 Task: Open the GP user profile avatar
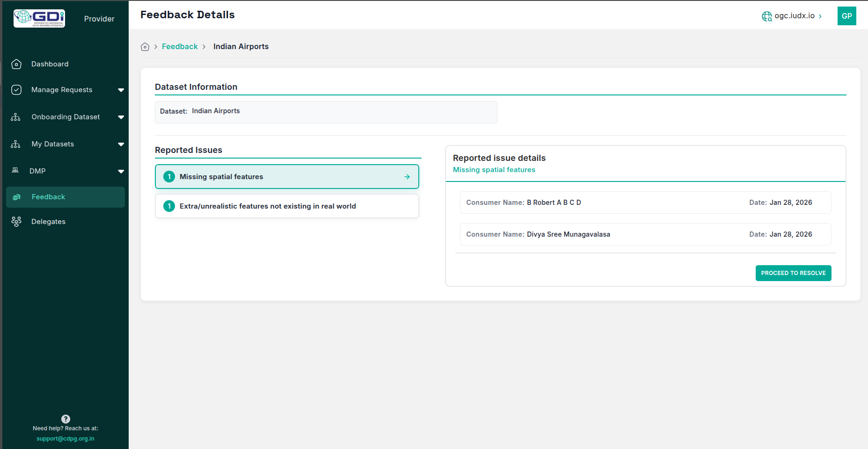pyautogui.click(x=846, y=16)
